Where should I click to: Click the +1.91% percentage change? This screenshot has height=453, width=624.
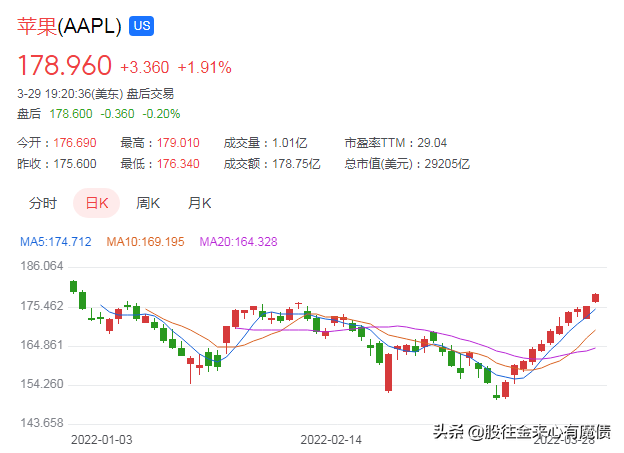(x=205, y=67)
